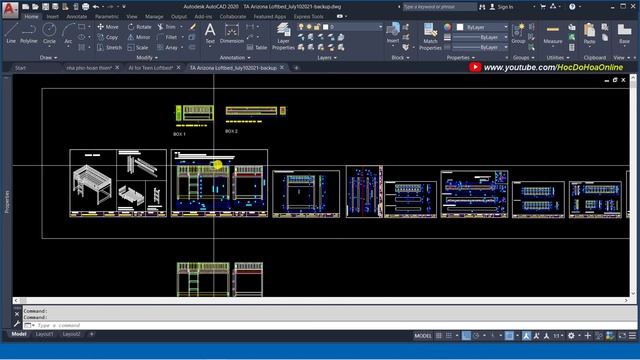Click the Plot printer icon in quick access toolbar
Screen dimensions: 640x360
[x=85, y=7]
